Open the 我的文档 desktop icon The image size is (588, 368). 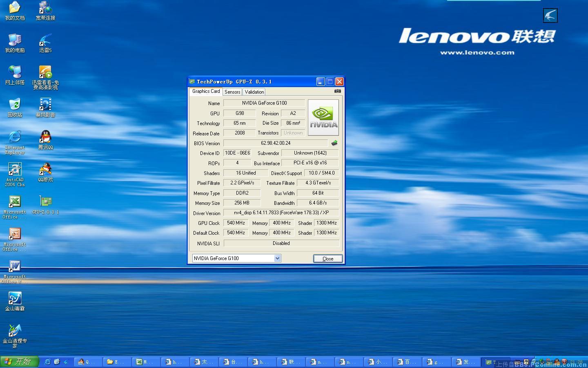pyautogui.click(x=15, y=11)
